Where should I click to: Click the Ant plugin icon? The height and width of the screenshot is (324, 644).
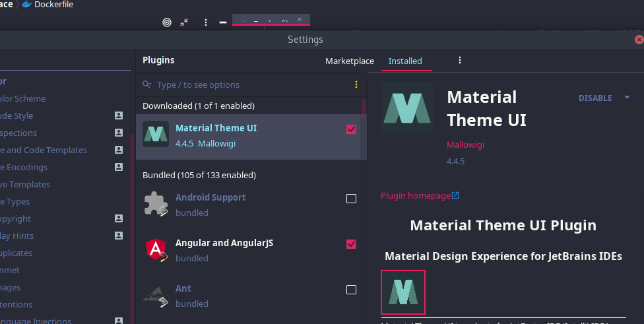point(156,296)
